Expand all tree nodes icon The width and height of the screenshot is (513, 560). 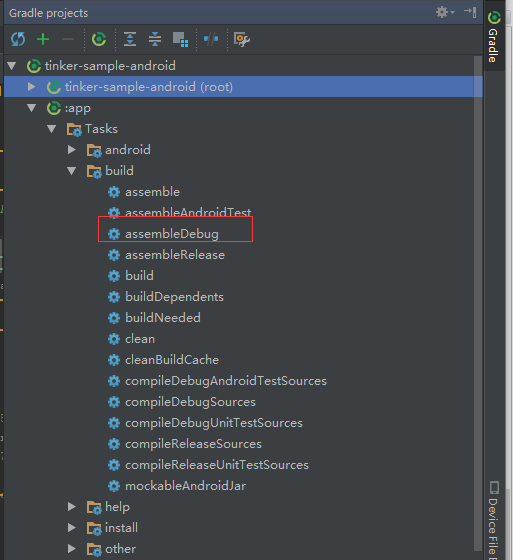tap(130, 39)
